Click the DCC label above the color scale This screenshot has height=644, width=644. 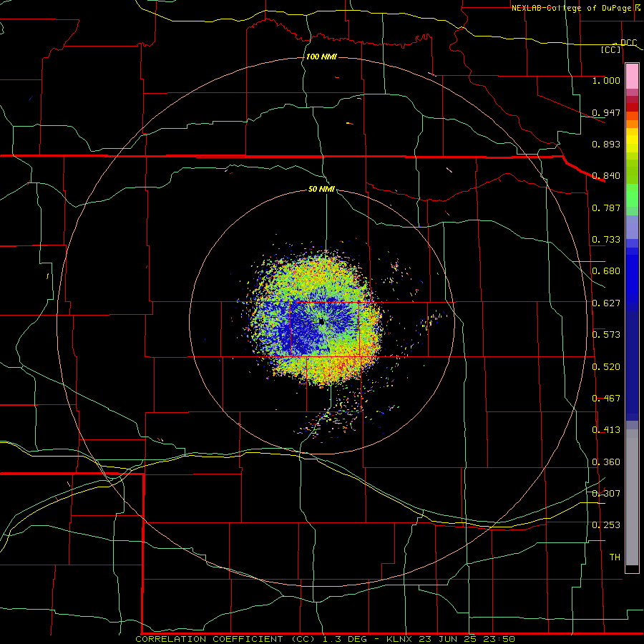click(x=628, y=43)
